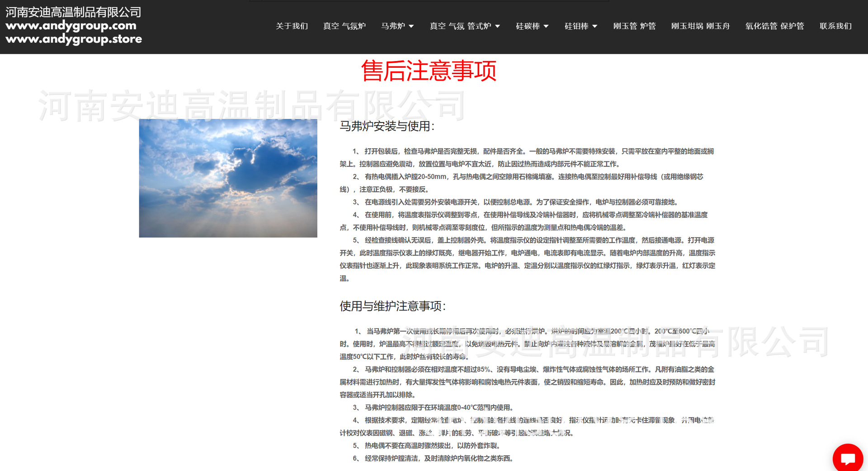The width and height of the screenshot is (868, 471).
Task: Click the 联系我们 contact link
Action: pos(835,26)
